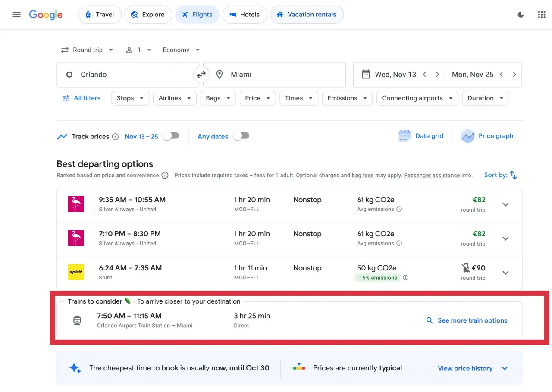Click the All filters sliders icon
This screenshot has width=552, height=392.
coord(66,98)
